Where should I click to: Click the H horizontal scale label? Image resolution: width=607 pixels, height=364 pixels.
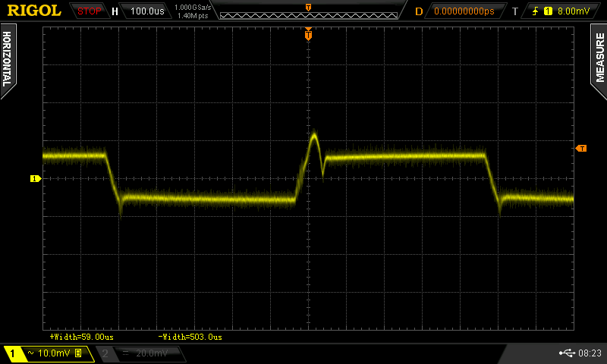(x=115, y=11)
